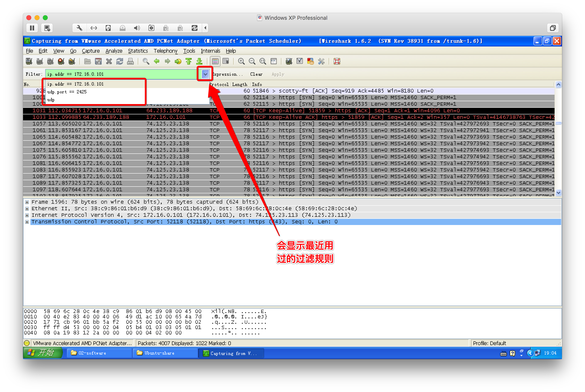Toggle Colorize packet list button

[x=215, y=61]
